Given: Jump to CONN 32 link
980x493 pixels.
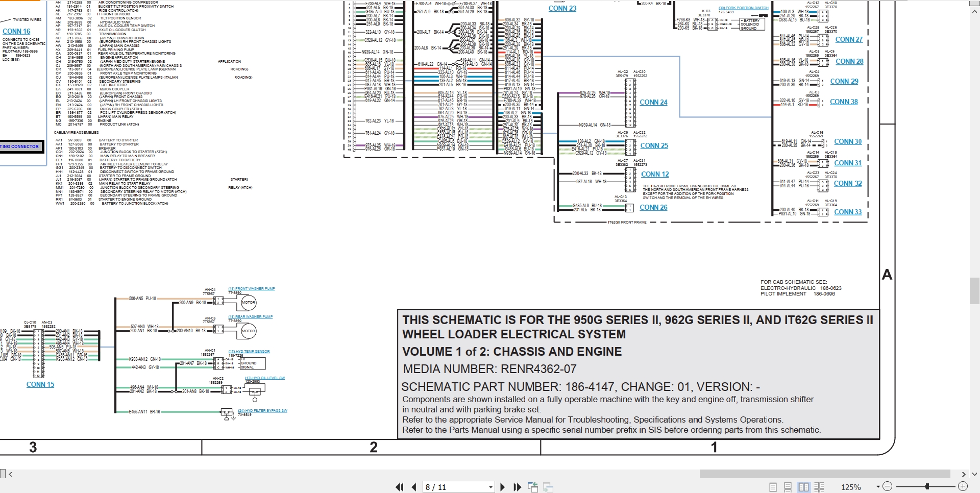Looking at the screenshot, I should click(x=848, y=183).
